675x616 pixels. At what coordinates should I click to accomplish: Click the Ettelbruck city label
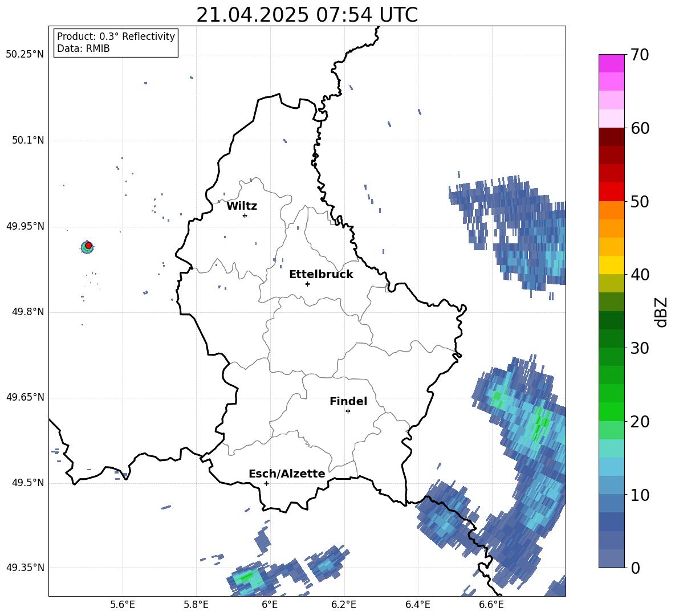pos(321,275)
